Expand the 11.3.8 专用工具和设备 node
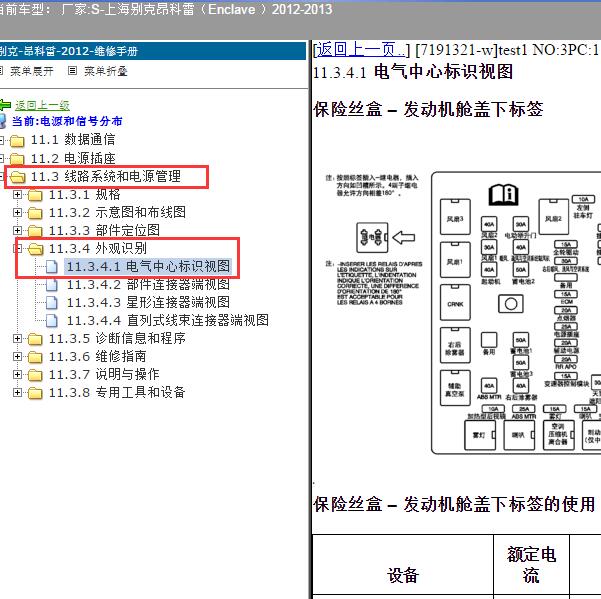The height and width of the screenshot is (599, 601). (17, 392)
